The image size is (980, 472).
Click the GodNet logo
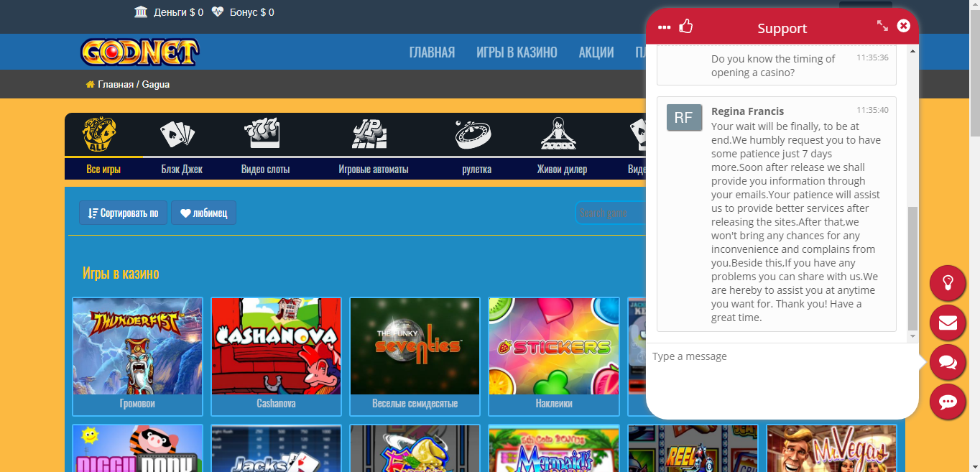point(139,52)
